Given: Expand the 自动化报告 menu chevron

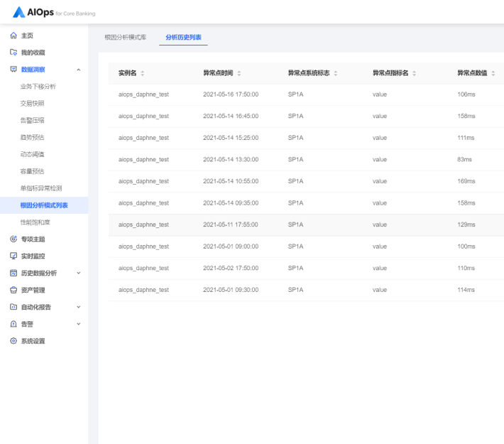Looking at the screenshot, I should coord(78,307).
